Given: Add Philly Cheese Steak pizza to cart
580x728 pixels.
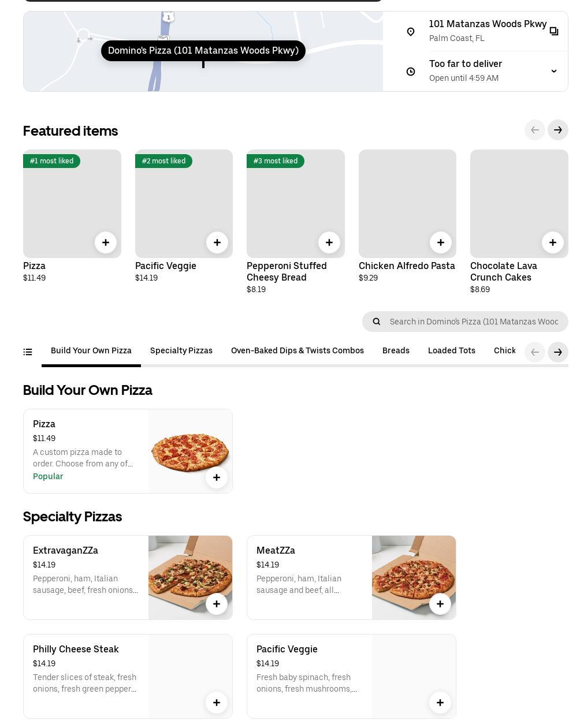Looking at the screenshot, I should [217, 703].
